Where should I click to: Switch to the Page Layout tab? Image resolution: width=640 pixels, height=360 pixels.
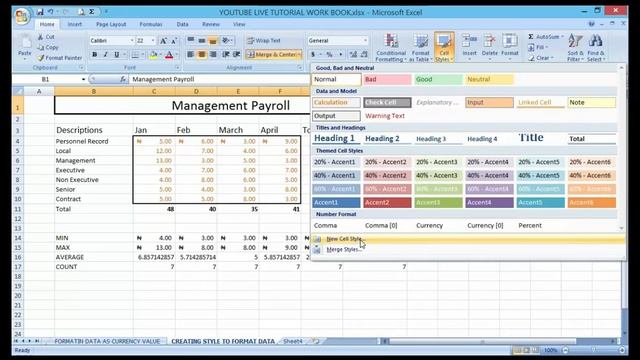tap(111, 24)
